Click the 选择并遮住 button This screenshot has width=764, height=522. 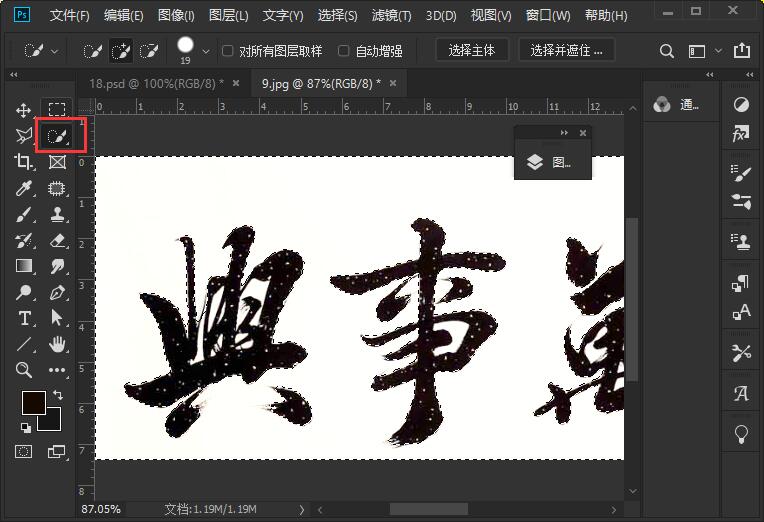pyautogui.click(x=566, y=50)
